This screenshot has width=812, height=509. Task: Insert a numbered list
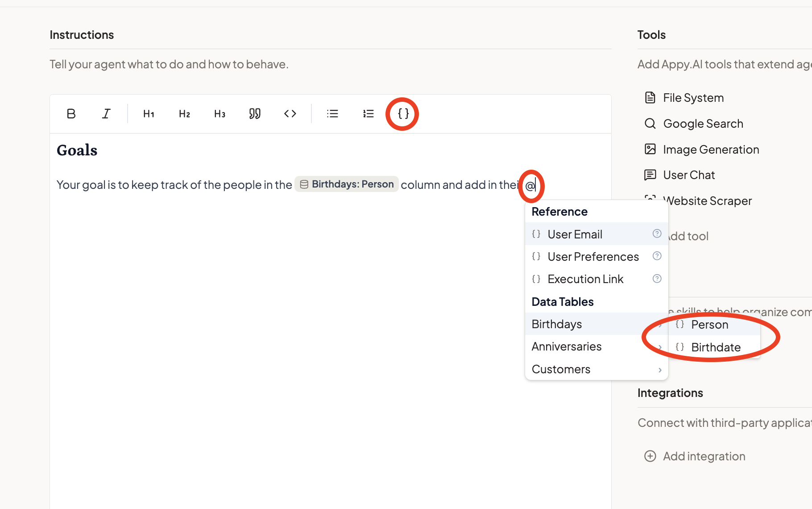point(368,113)
